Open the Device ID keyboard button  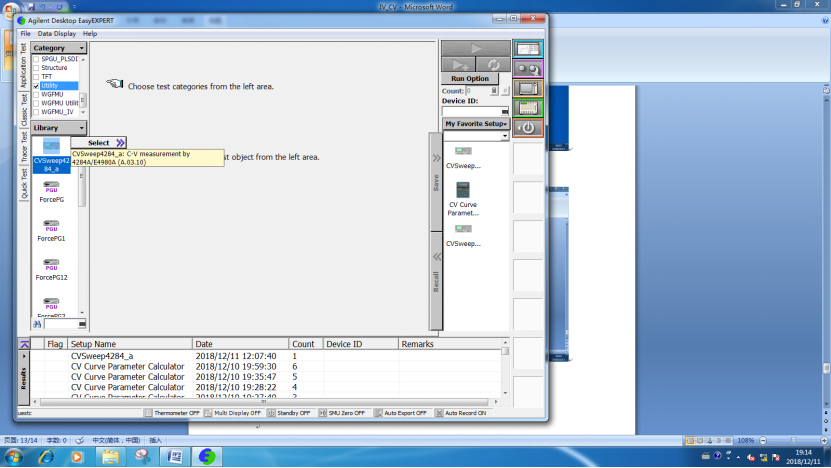505,111
